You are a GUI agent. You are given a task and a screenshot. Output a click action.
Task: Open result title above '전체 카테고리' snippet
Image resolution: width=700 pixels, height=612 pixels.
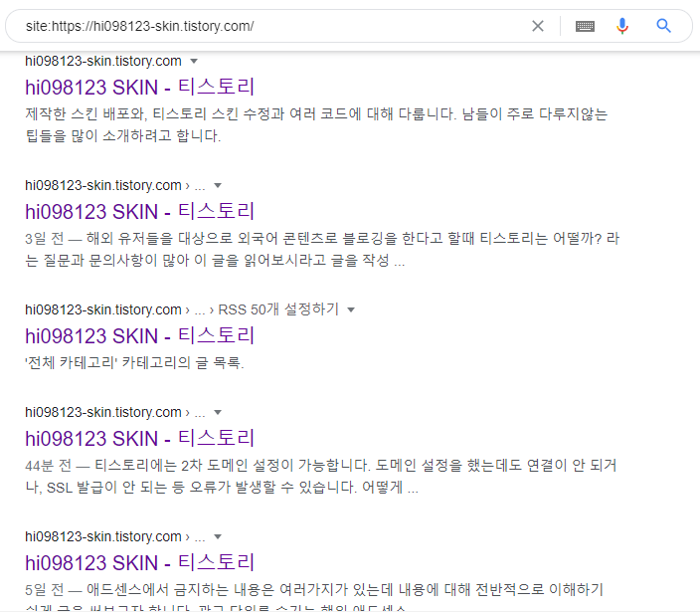[140, 335]
